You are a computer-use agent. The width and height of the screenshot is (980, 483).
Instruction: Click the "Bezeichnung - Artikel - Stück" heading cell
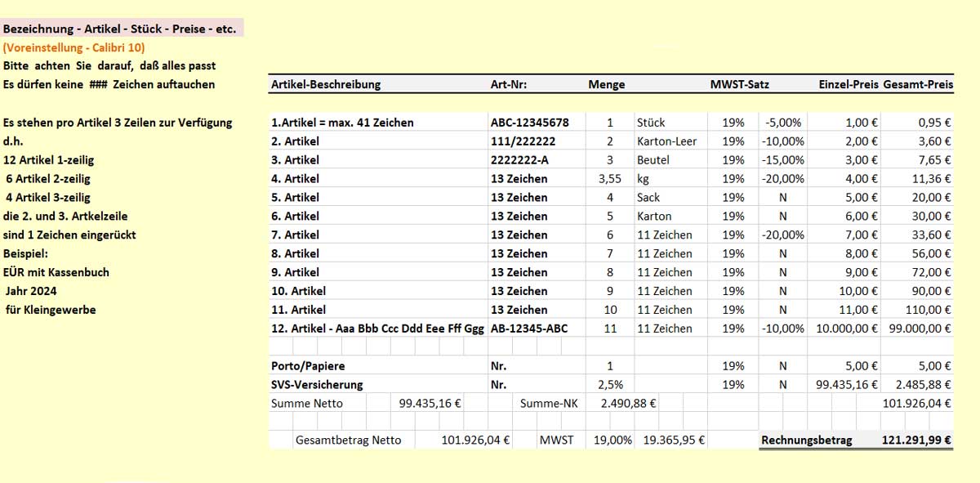(x=120, y=29)
